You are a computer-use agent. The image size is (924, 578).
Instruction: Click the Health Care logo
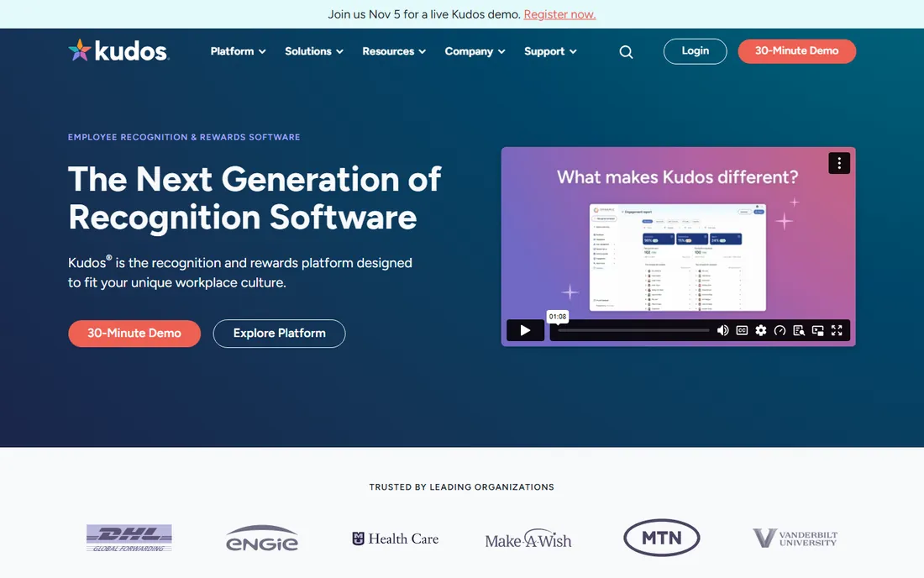point(396,539)
